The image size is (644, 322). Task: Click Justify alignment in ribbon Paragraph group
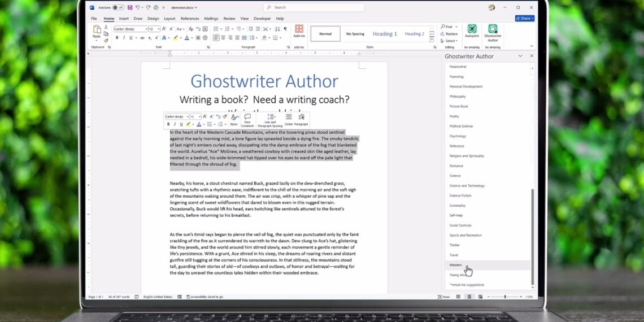pos(237,38)
